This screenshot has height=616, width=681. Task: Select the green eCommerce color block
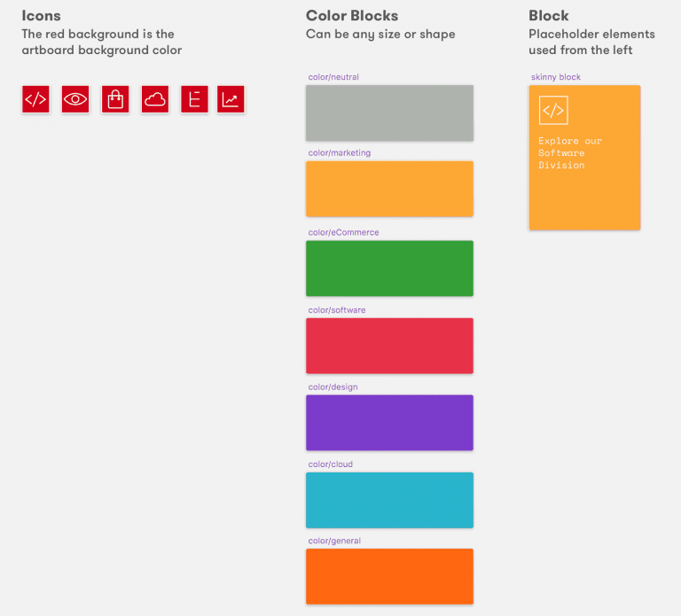(389, 268)
